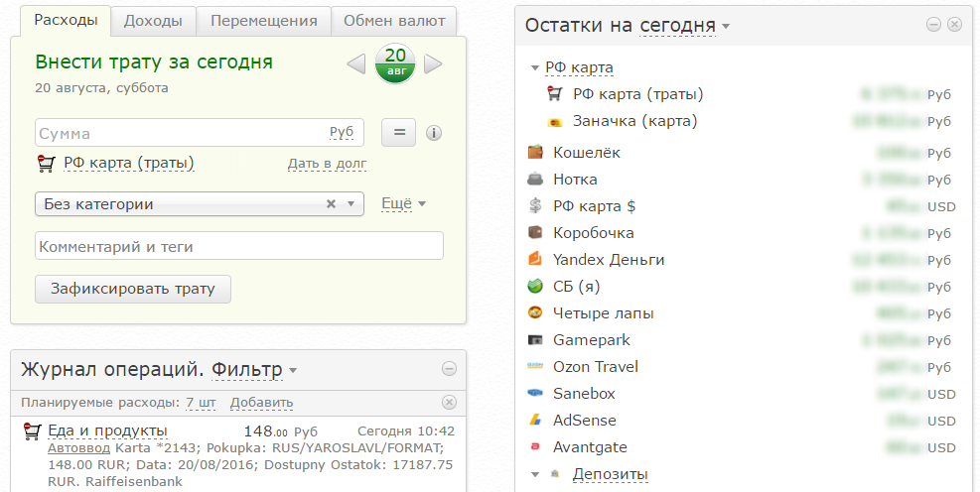Image resolution: width=980 pixels, height=492 pixels.
Task: Click the Yandex Деньги icon
Action: (535, 259)
